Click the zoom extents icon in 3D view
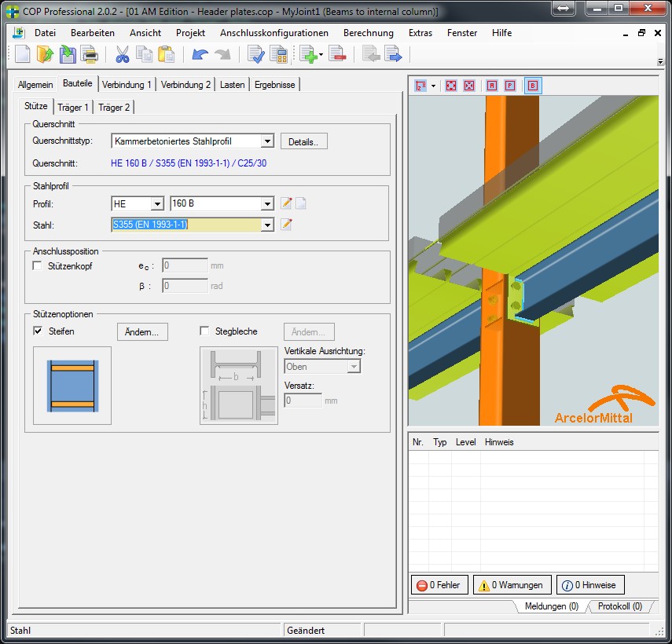The image size is (672, 644). coord(451,85)
